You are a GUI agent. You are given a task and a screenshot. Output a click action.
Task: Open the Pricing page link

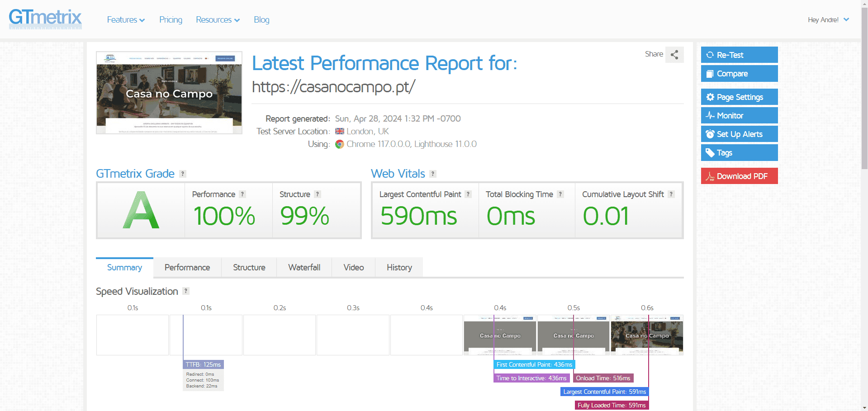(171, 20)
